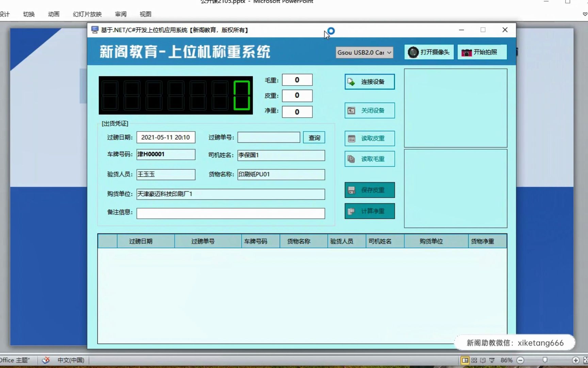This screenshot has height=368, width=588.
Task: Click the 查询 query button
Action: pos(314,138)
